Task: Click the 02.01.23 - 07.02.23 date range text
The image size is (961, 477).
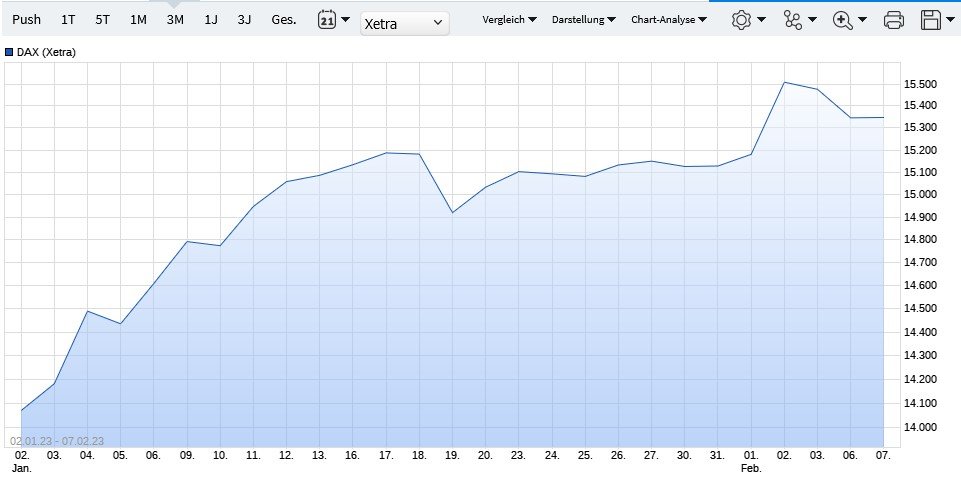Action: [57, 441]
